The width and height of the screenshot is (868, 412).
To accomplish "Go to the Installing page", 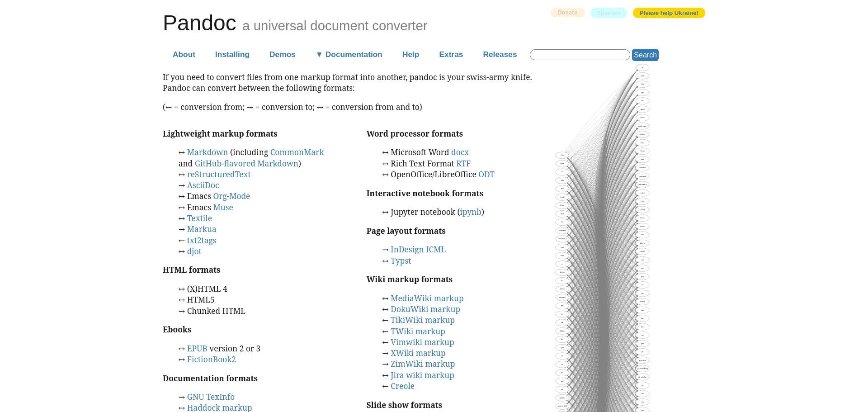I will click(x=232, y=54).
